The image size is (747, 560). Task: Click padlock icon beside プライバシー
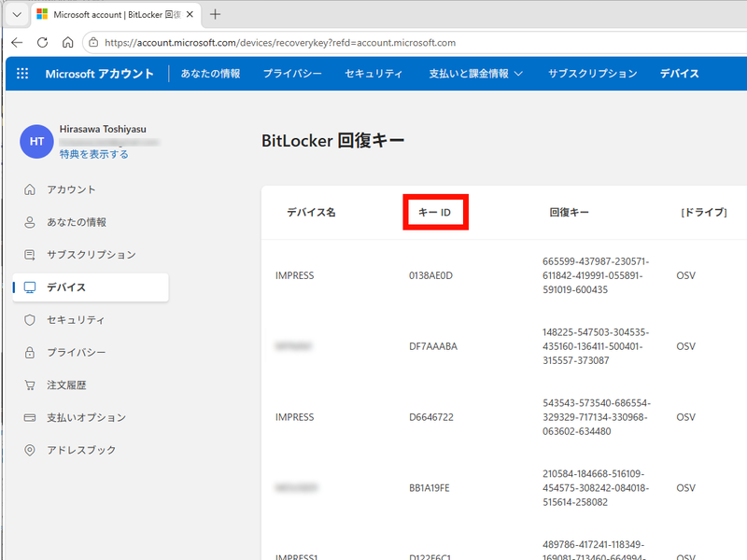point(30,353)
